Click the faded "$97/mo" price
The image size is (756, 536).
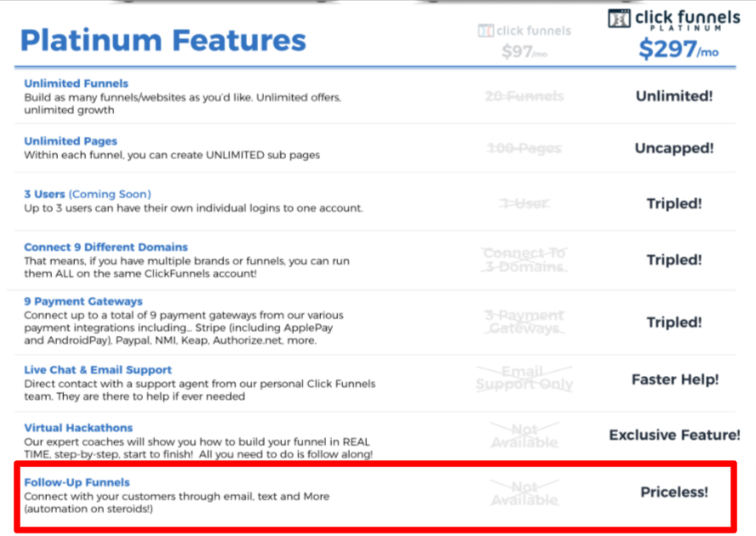[524, 51]
